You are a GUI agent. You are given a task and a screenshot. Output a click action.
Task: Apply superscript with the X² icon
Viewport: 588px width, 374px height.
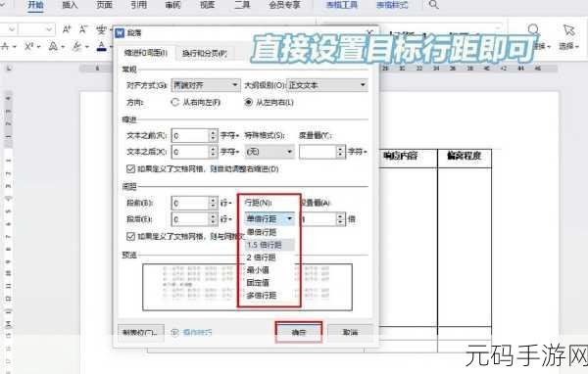(28, 47)
